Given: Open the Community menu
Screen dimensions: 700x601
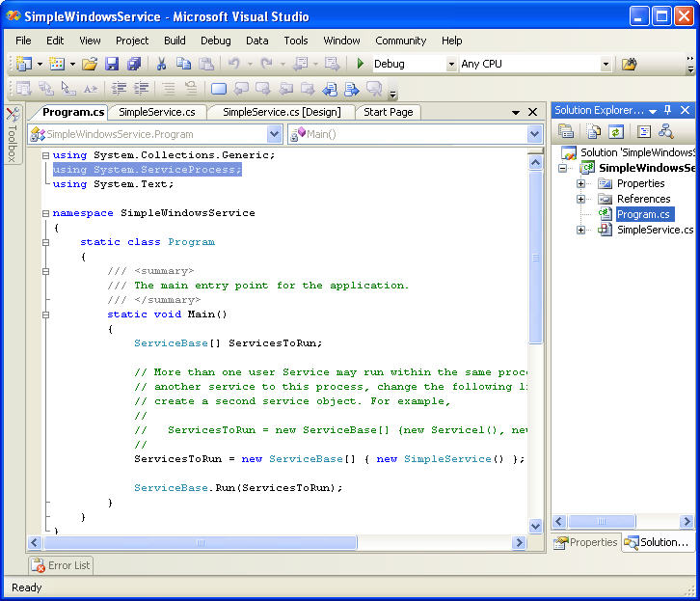Looking at the screenshot, I should tap(400, 41).
